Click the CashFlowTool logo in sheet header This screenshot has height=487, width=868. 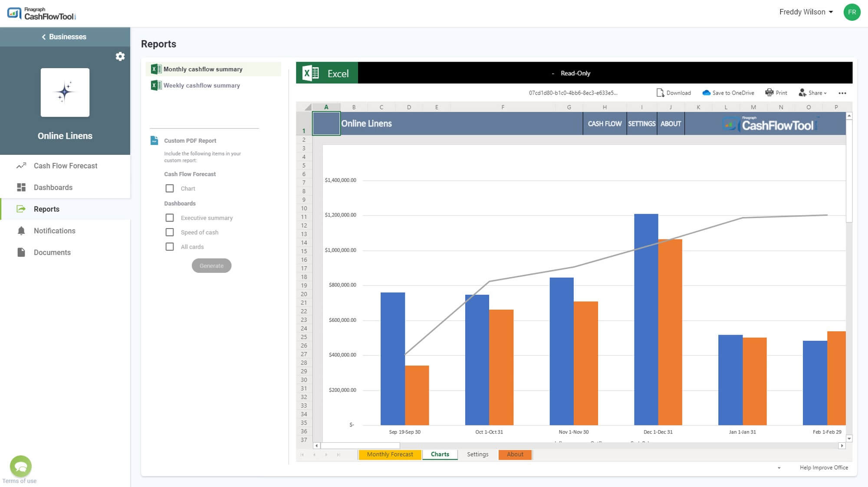pos(770,124)
